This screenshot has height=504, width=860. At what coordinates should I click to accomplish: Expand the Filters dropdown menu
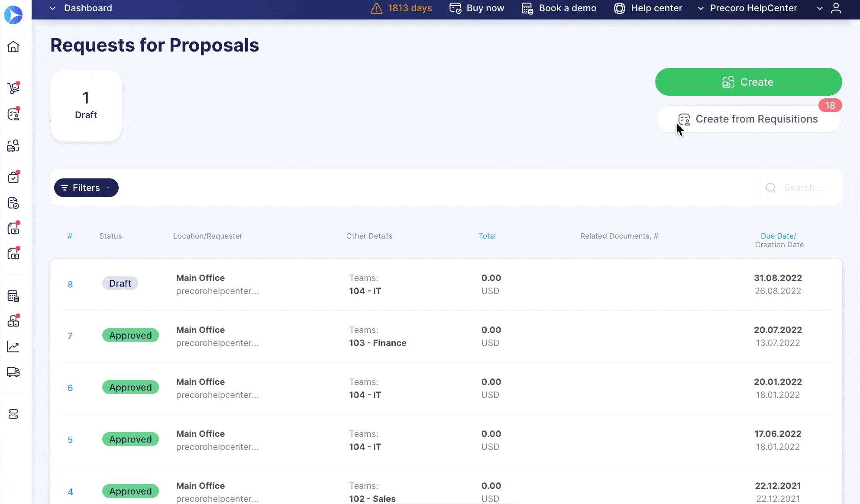86,188
